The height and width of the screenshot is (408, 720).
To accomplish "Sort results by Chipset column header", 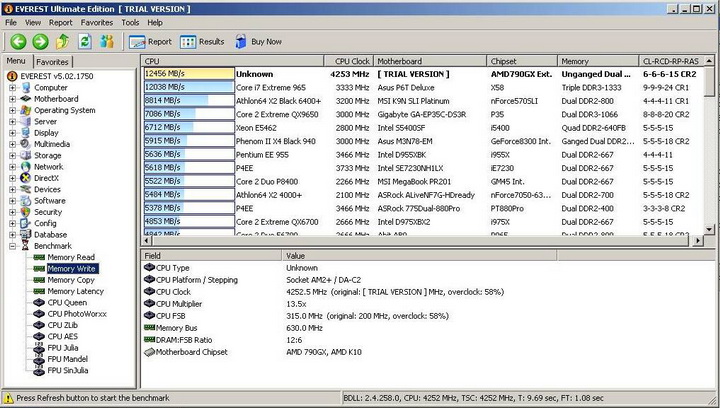I will coord(522,61).
